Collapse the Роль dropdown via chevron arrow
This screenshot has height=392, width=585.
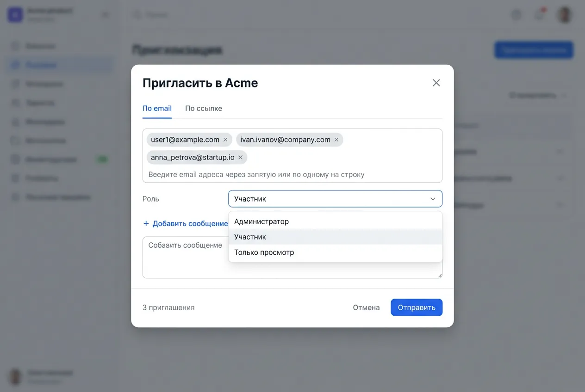[433, 199]
